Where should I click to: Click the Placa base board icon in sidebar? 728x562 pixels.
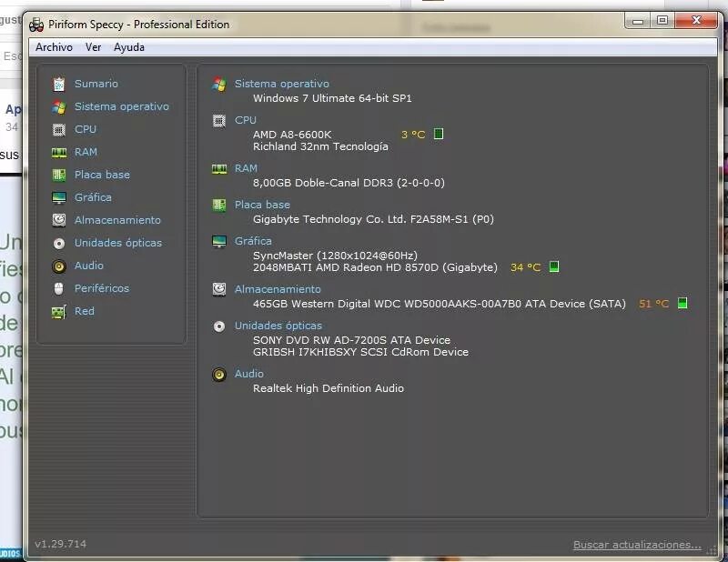[59, 175]
